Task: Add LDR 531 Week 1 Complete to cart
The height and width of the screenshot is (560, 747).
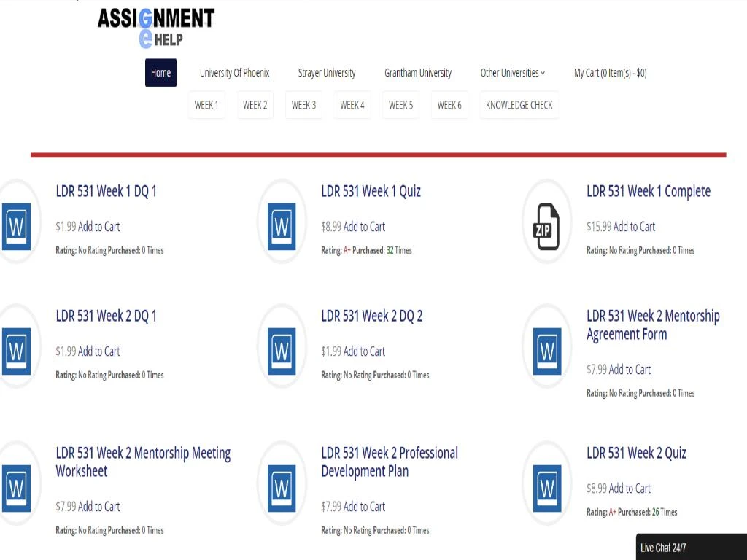Action: pos(634,227)
